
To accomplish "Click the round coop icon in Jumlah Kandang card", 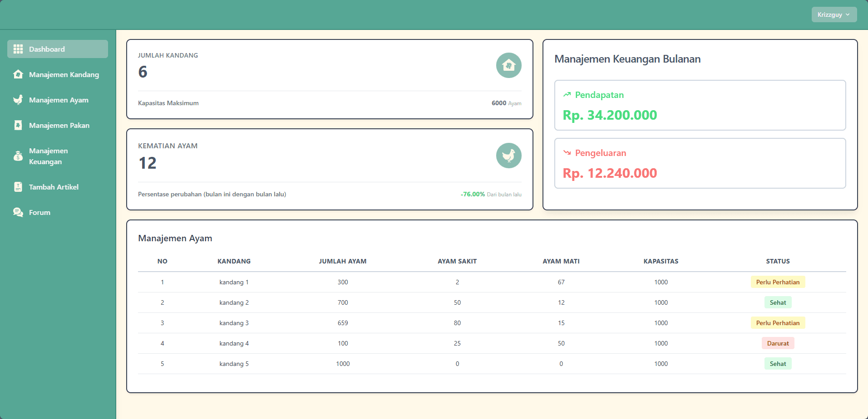I will point(508,65).
